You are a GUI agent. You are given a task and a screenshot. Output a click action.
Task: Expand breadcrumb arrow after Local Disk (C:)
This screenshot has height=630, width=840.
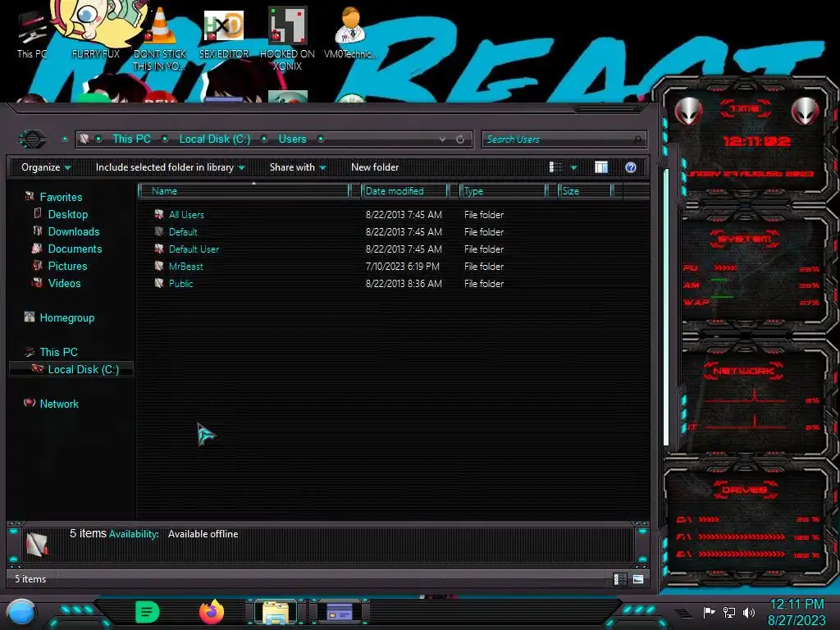tap(264, 139)
